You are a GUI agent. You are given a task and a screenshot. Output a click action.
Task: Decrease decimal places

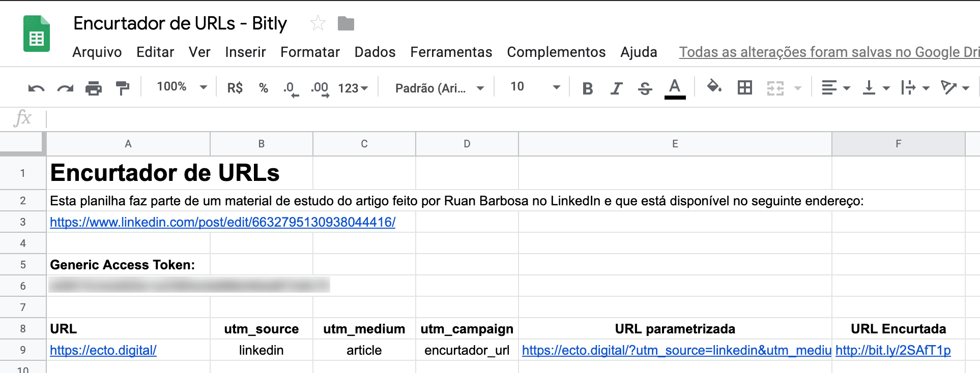291,89
